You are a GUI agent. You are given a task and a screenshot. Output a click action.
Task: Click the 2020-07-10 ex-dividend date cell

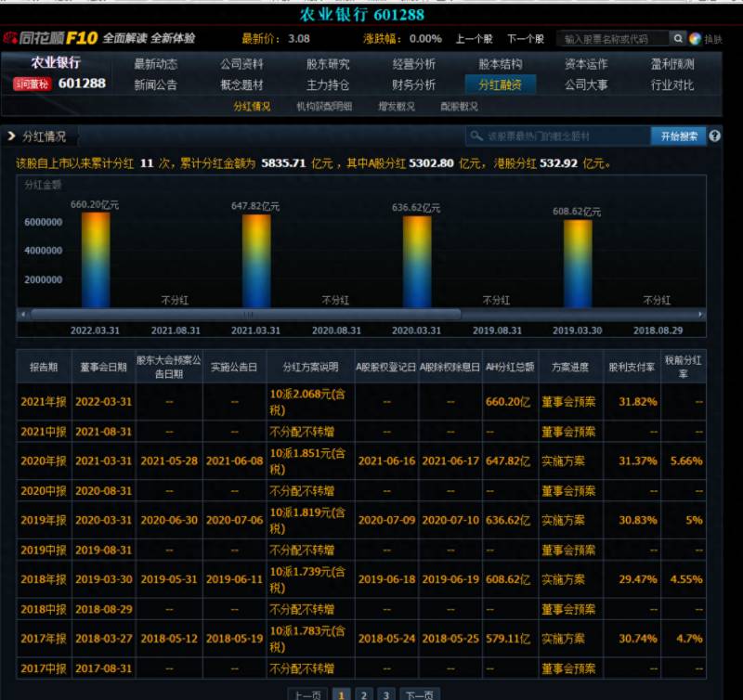tap(450, 520)
